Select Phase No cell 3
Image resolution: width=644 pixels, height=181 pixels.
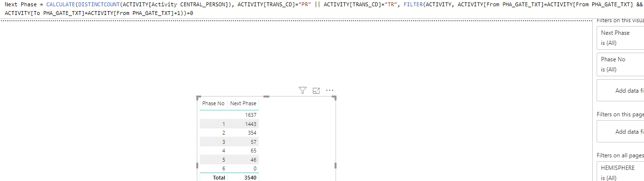[x=223, y=141]
